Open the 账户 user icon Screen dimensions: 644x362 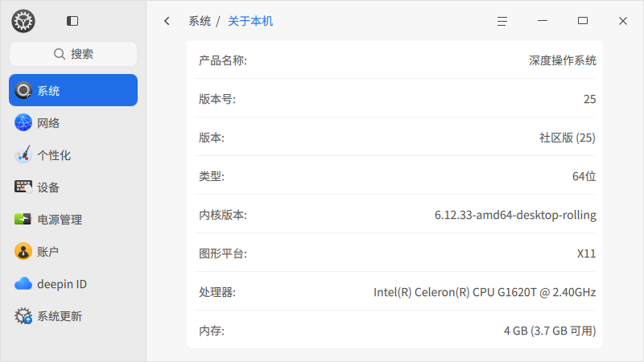[x=23, y=251]
